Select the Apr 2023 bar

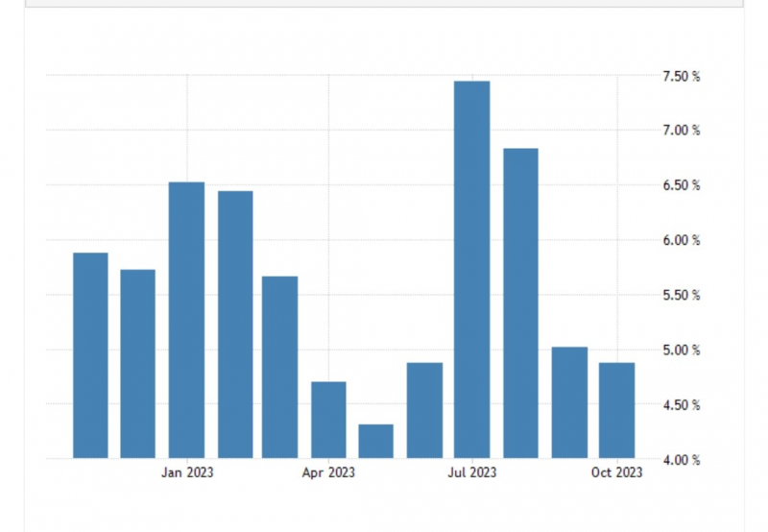[328, 420]
